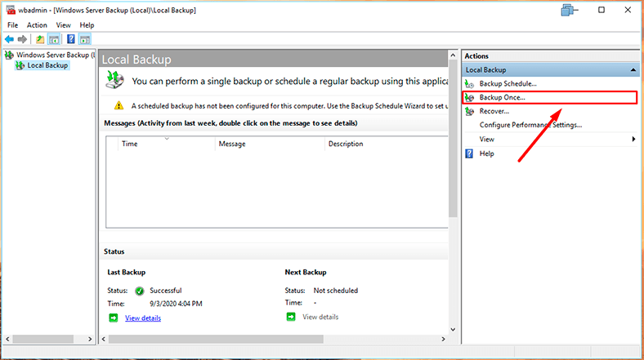
Task: Click green arrow icon under Next Backup
Action: (291, 317)
